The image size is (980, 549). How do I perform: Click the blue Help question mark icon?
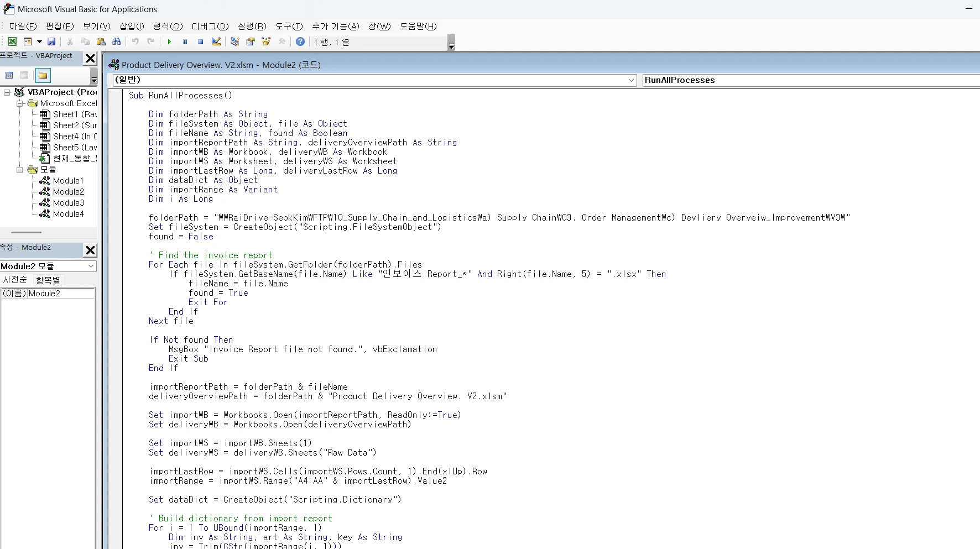(x=300, y=41)
